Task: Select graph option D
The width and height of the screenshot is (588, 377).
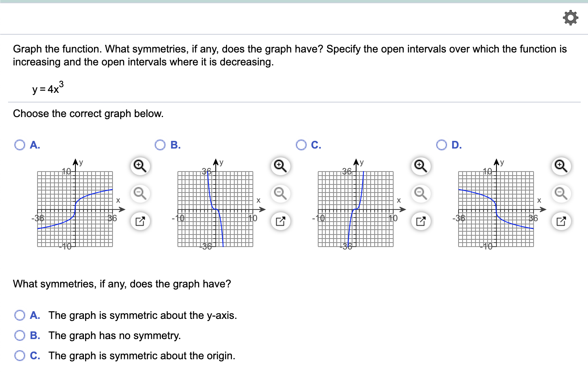Action: click(441, 145)
